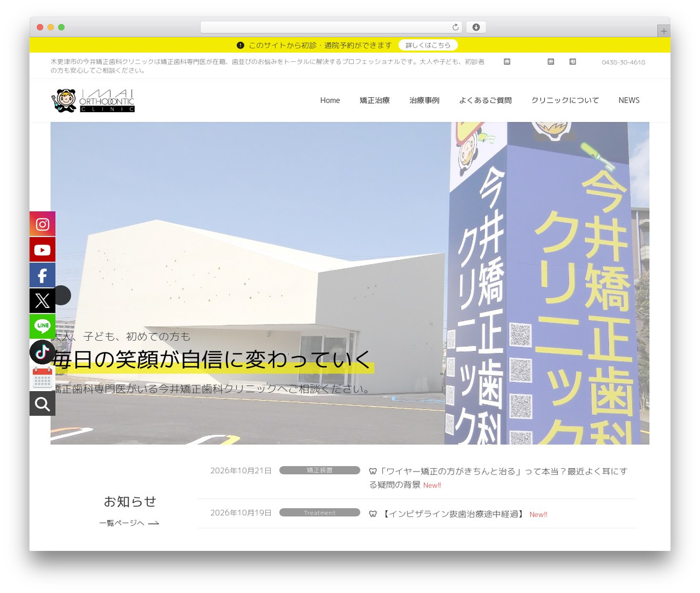Open the X (Twitter) sidebar icon
Viewport: 700px width, 593px height.
[42, 300]
